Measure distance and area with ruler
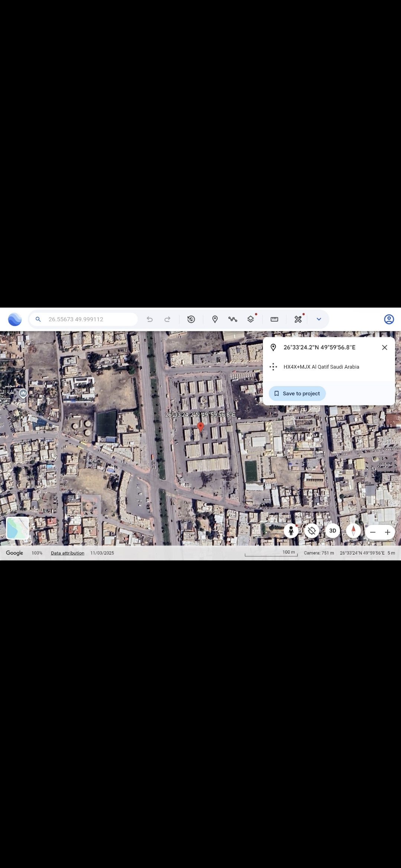 [274, 319]
